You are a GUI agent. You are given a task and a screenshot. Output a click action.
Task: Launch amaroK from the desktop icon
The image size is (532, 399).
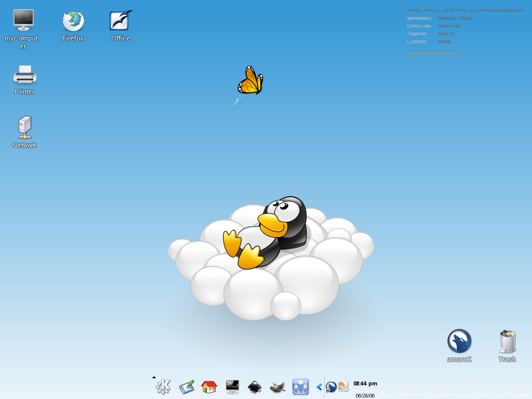click(459, 341)
